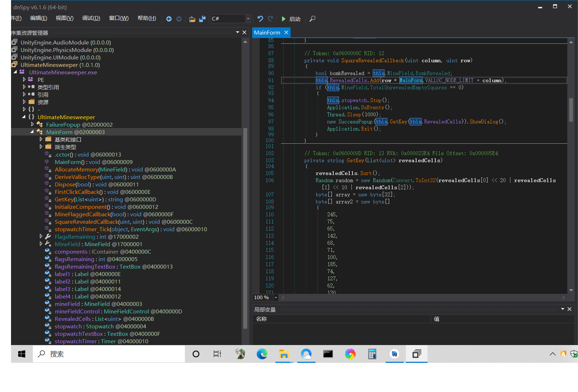578x392 pixels.
Task: Close the MainForm tab with its X
Action: click(x=286, y=32)
